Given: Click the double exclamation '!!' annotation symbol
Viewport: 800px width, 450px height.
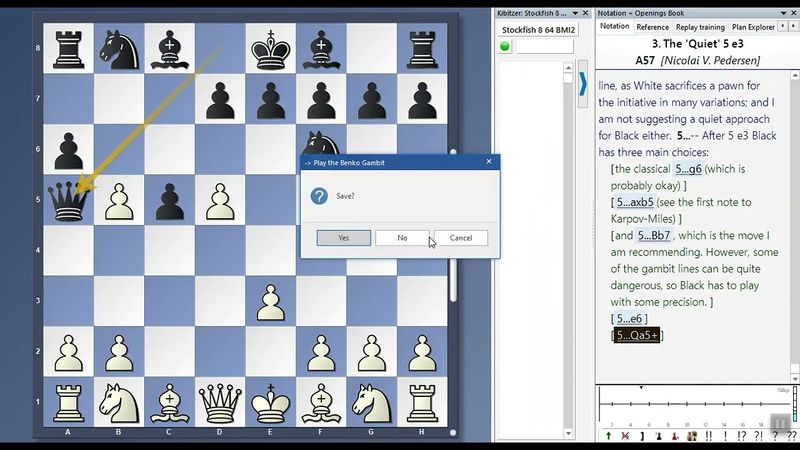Looking at the screenshot, I should click(x=708, y=436).
